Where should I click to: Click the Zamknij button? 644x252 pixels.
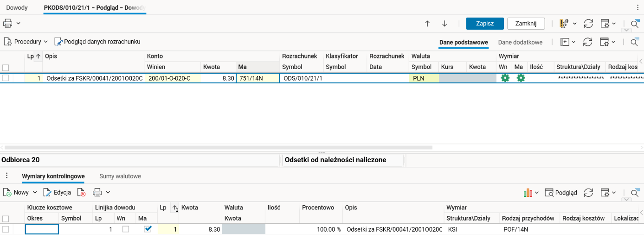pyautogui.click(x=526, y=24)
